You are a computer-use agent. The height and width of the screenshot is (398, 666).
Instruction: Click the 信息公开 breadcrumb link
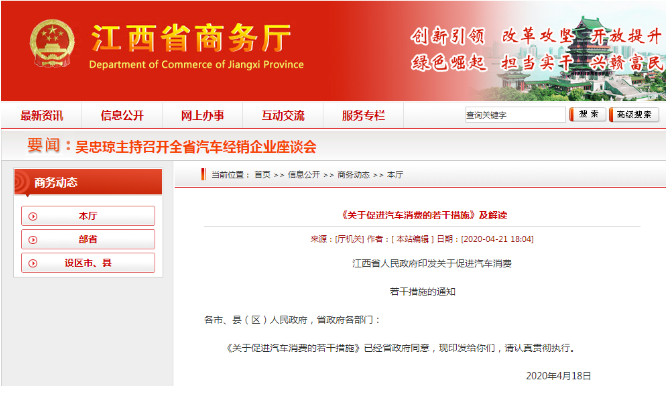(304, 175)
